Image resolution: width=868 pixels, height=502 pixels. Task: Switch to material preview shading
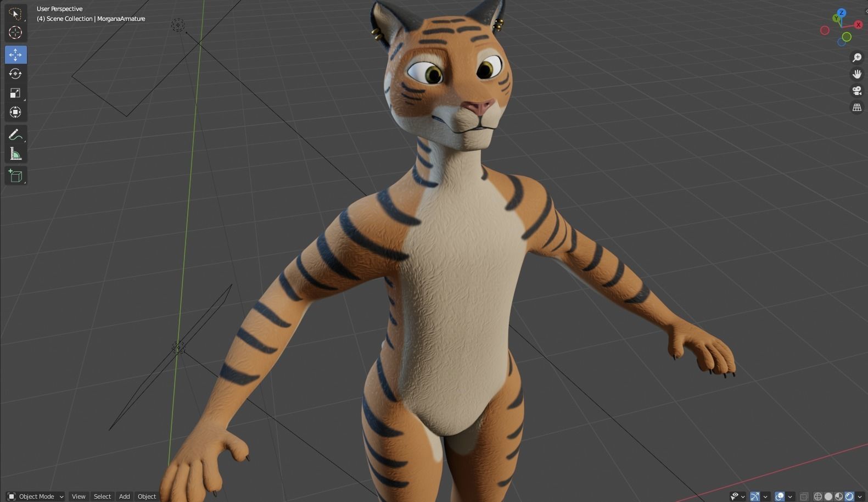pos(839,497)
